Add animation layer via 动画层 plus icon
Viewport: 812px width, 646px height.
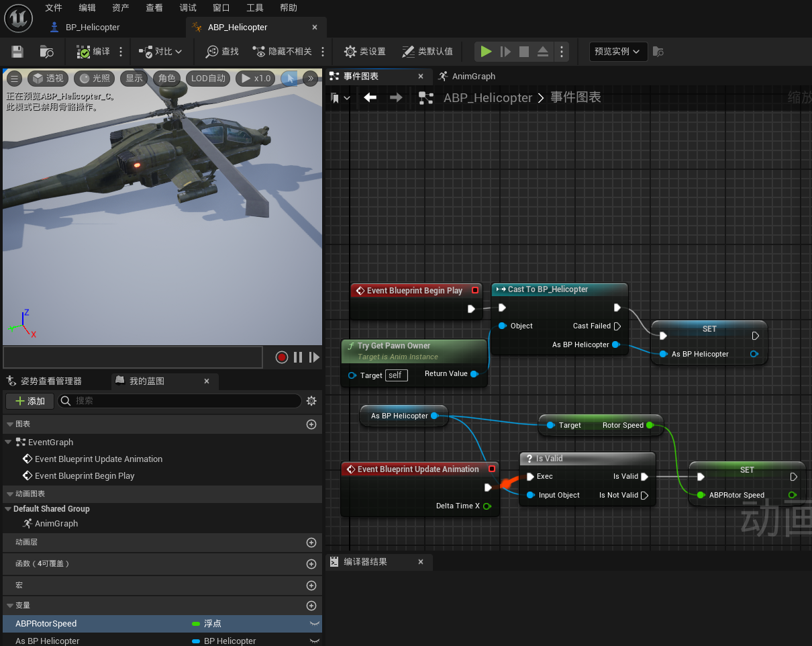click(311, 543)
